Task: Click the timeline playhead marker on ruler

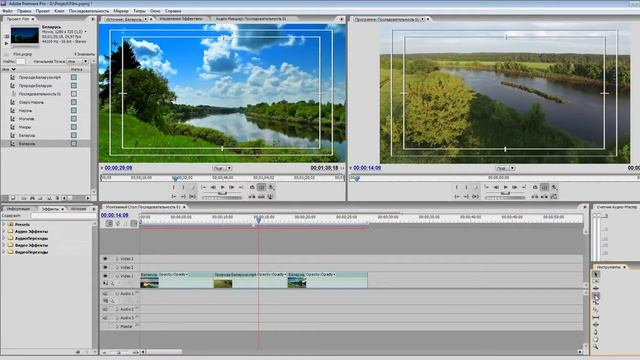Action: [x=258, y=220]
